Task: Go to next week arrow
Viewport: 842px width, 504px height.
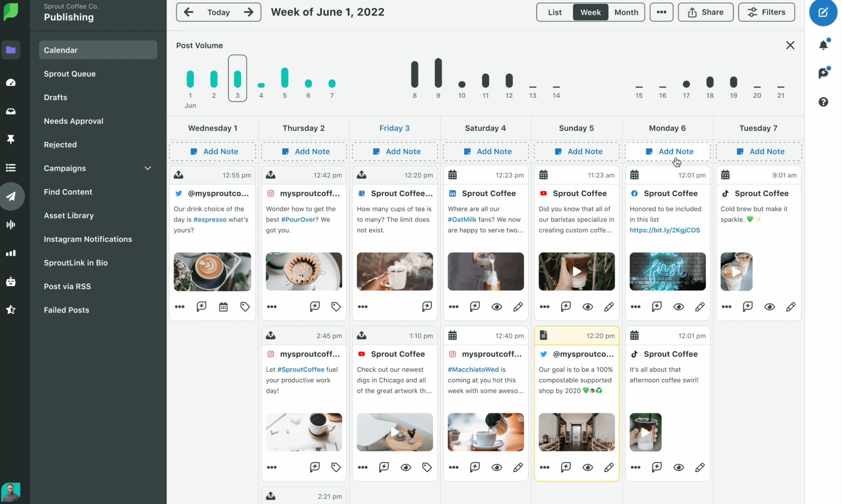Action: [249, 12]
